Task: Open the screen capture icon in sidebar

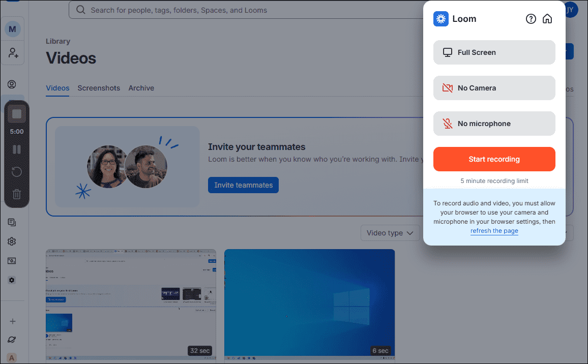Action: point(12,261)
